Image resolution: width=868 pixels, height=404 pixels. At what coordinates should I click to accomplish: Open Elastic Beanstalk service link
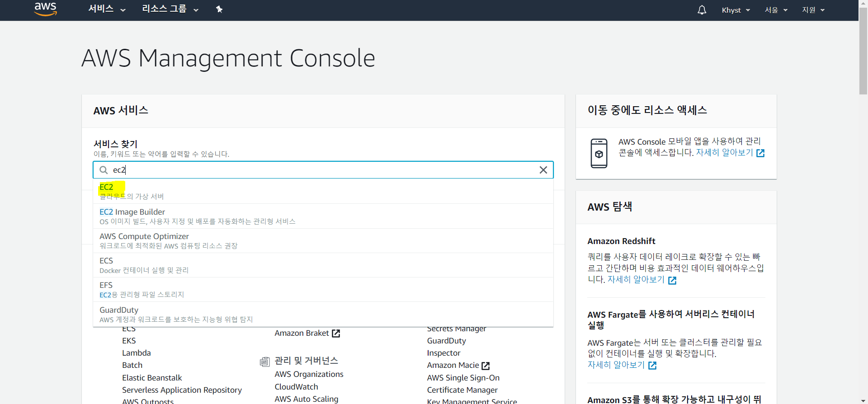[x=152, y=378]
